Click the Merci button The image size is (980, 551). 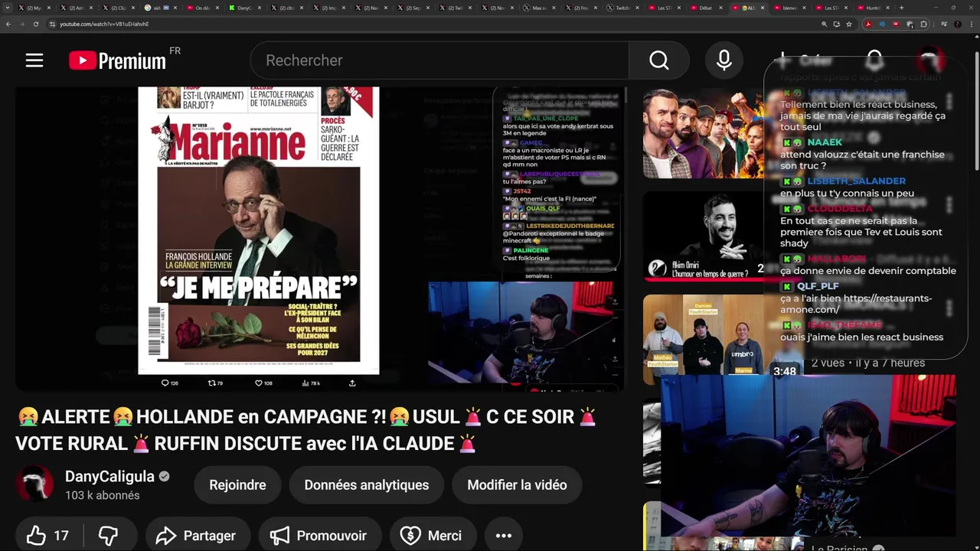[433, 536]
